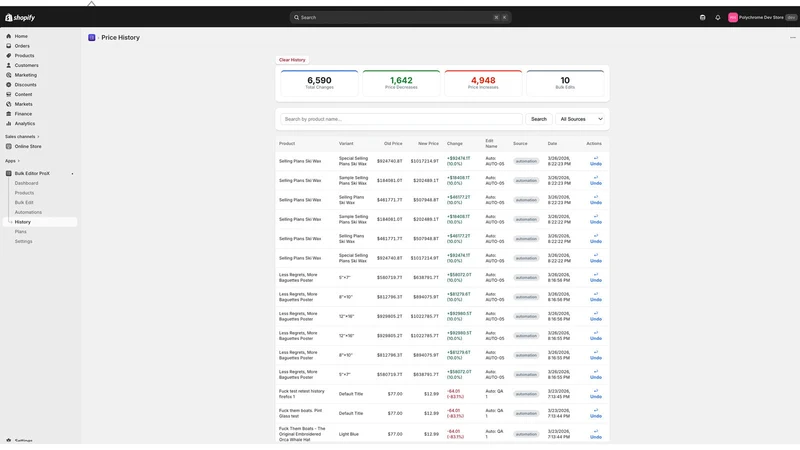Click the 10 Bulk Edits card
The width and height of the screenshot is (800, 450).
[565, 83]
